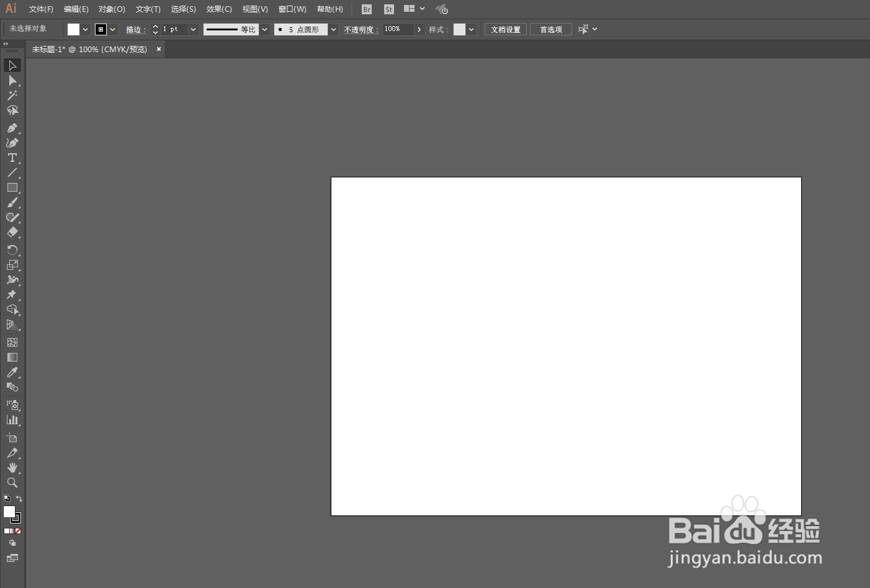870x588 pixels.
Task: Select the Lasso tool
Action: click(x=12, y=110)
